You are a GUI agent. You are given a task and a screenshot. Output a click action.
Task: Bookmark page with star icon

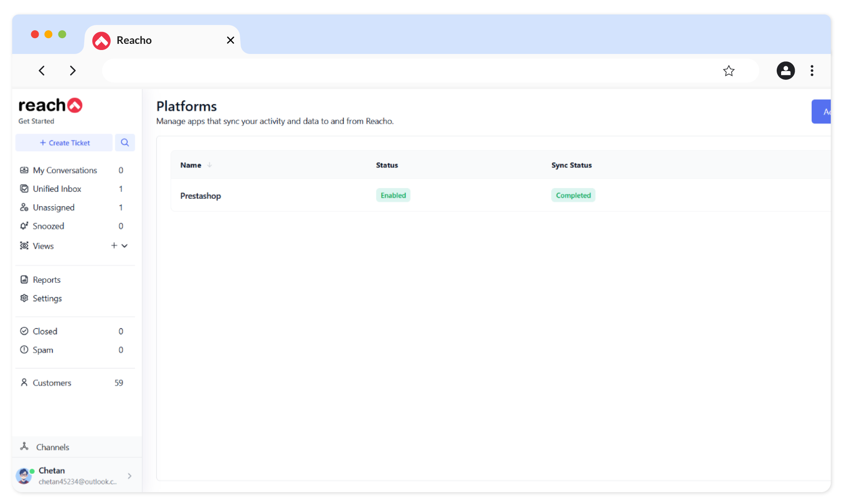point(728,71)
